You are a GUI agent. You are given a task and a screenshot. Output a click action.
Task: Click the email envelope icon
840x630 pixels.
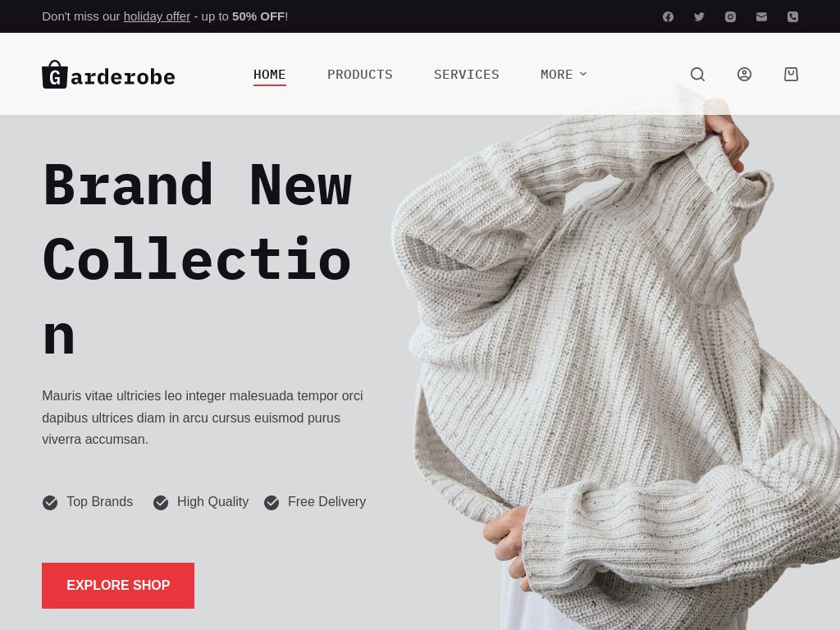761,16
